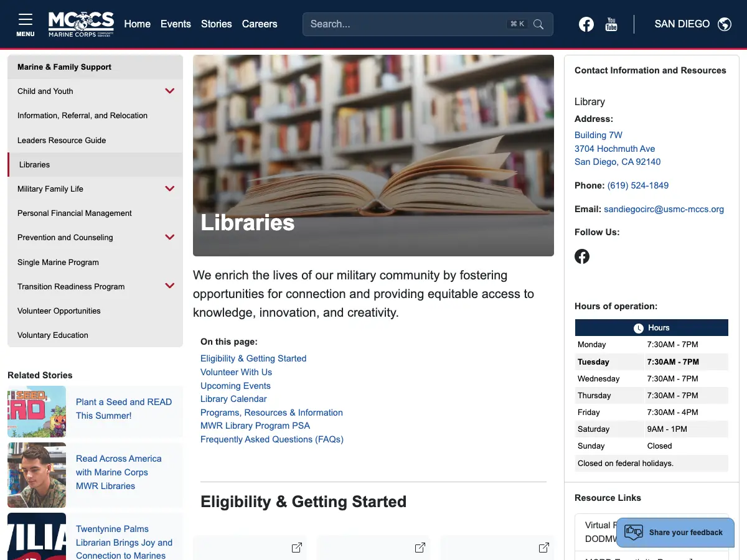Viewport: 747px width, 560px height.
Task: Click the Hours table header
Action: [651, 328]
